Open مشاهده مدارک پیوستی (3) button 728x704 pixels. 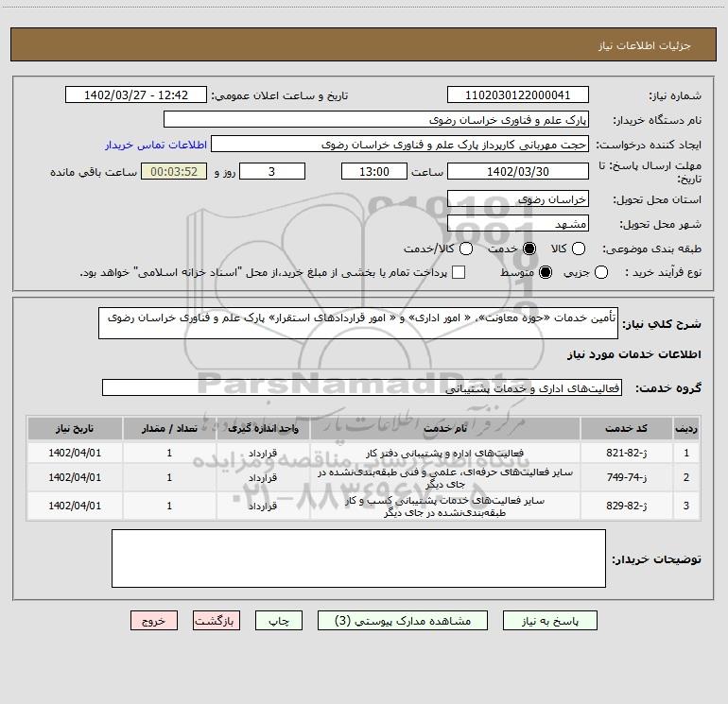(402, 621)
